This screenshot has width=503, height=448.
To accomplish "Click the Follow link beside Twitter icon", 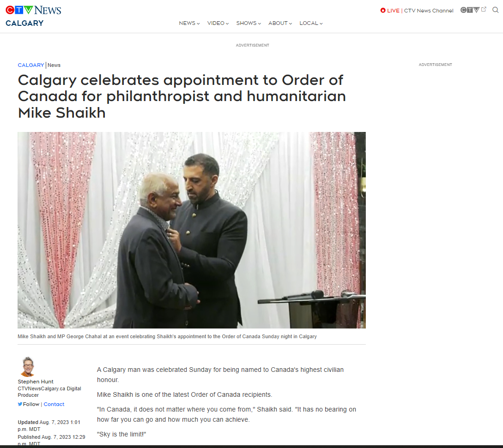I will point(31,404).
